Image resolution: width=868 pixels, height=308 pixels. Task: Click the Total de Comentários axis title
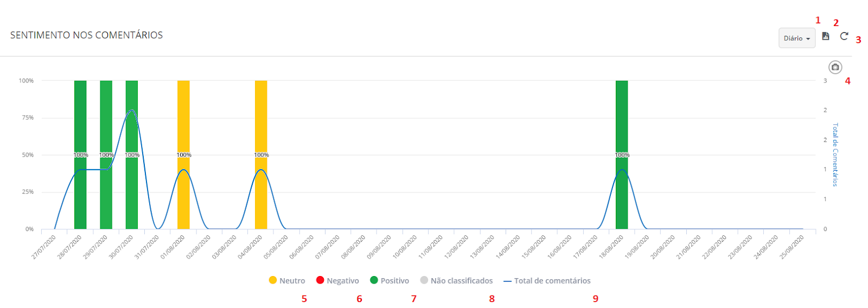point(835,155)
